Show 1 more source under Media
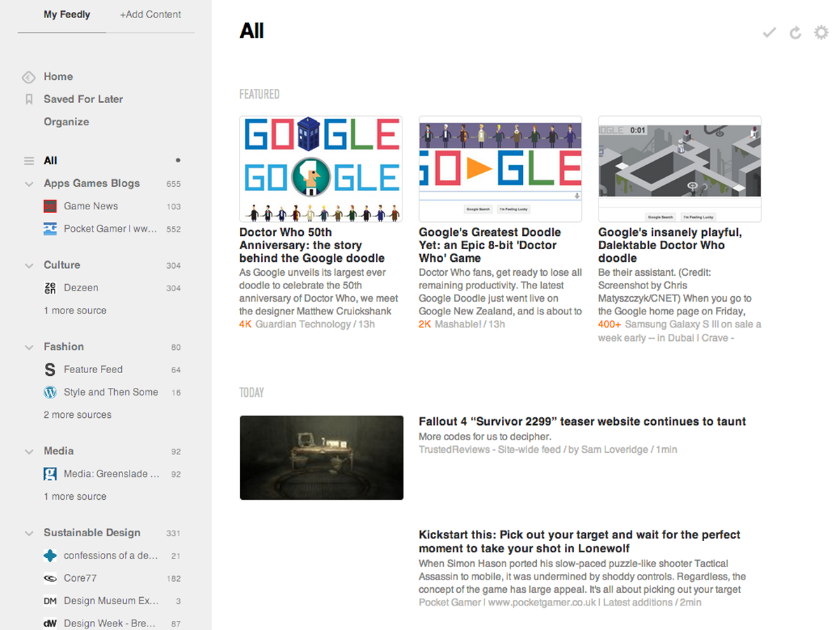The image size is (840, 630). [x=75, y=496]
